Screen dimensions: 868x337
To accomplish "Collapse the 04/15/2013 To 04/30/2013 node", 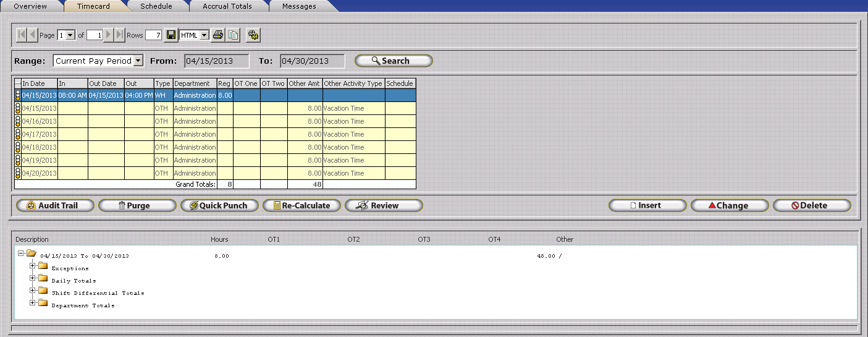I will tap(21, 253).
